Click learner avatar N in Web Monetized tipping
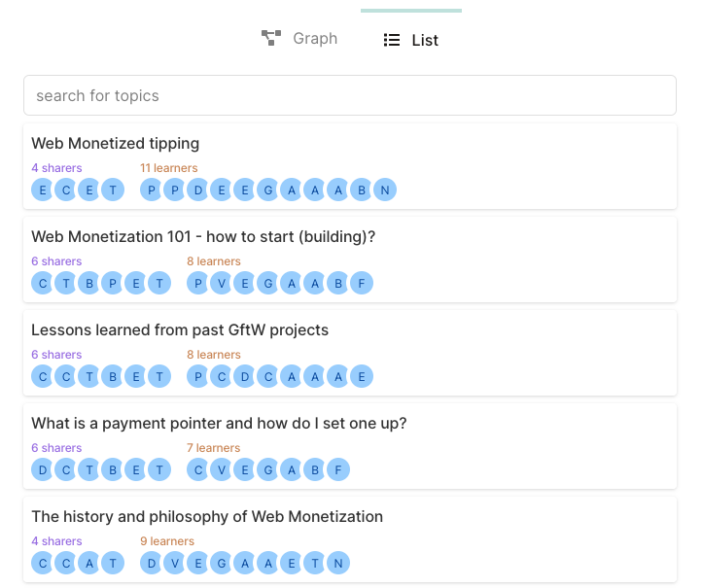 click(x=385, y=190)
